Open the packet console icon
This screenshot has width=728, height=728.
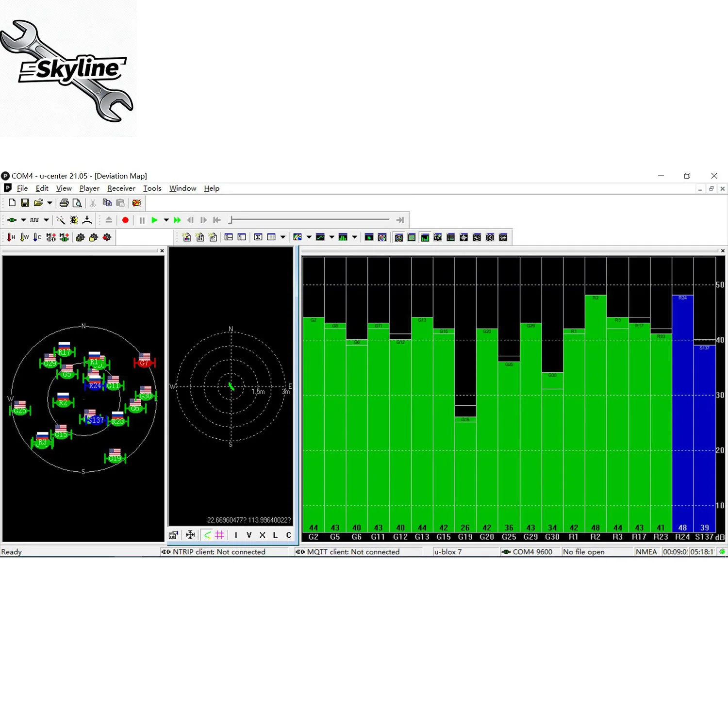(187, 237)
